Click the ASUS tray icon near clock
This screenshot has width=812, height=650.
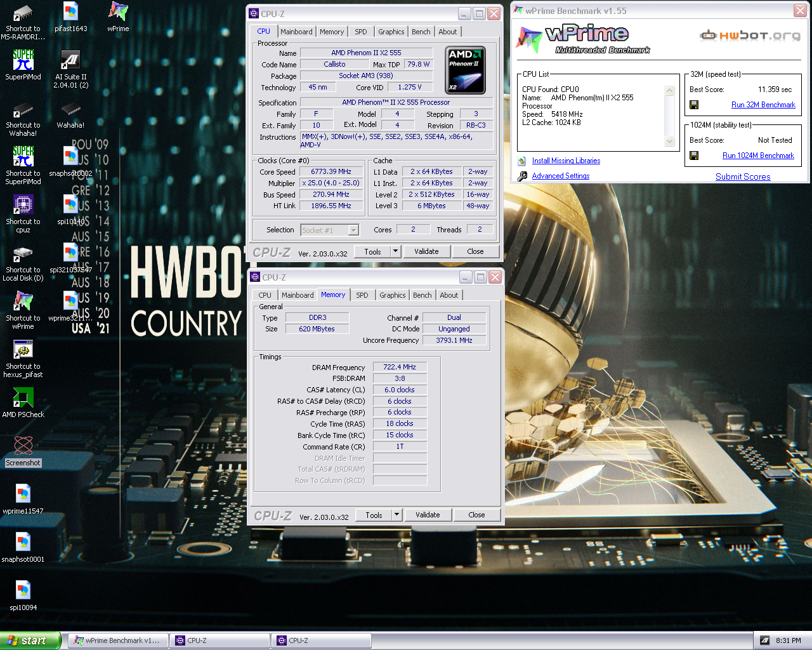pos(764,640)
